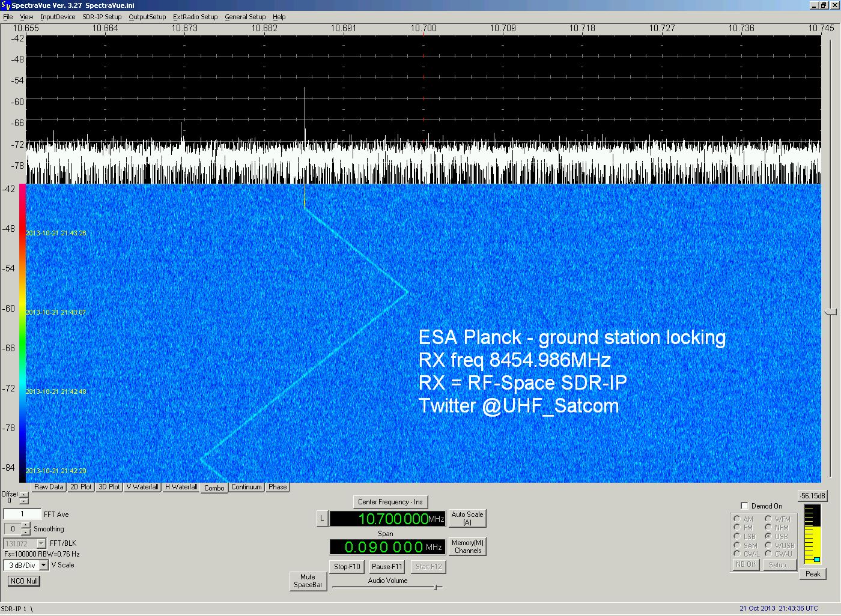This screenshot has height=616, width=841.
Task: Click the waterfall color scale bar
Action: click(x=22, y=333)
